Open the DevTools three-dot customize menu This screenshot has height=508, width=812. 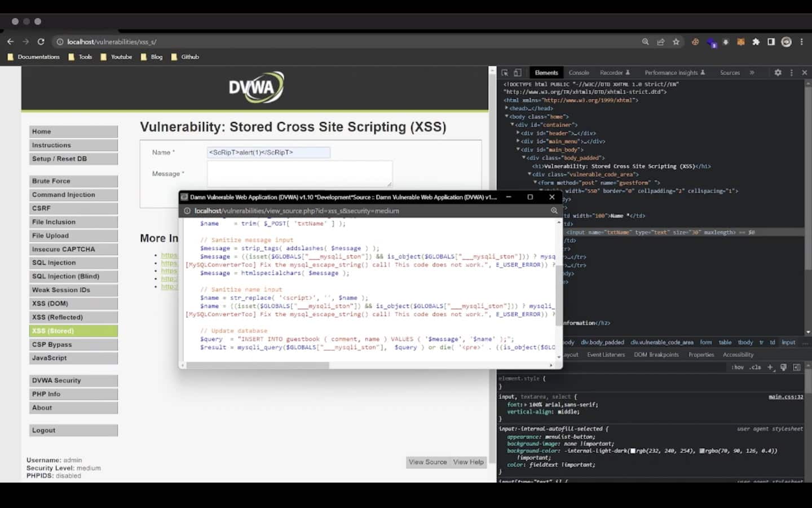point(791,72)
